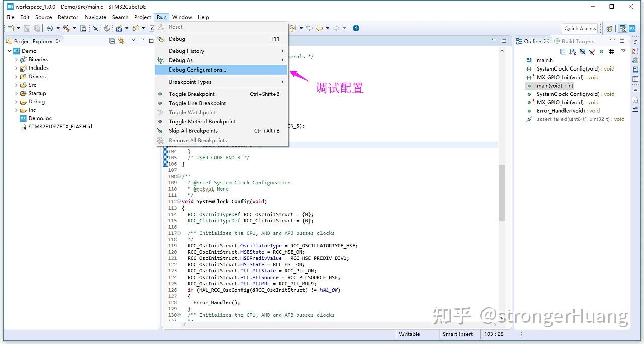Image resolution: width=644 pixels, height=344 pixels.
Task: Open the STM32CubeMX perspective icon at top right
Action: [632, 28]
